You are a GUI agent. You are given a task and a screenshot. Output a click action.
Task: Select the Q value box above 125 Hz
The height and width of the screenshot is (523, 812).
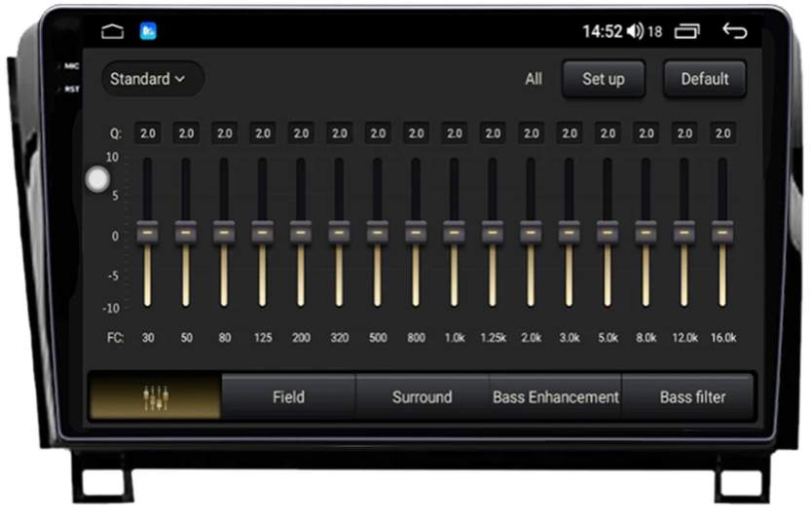click(x=263, y=133)
